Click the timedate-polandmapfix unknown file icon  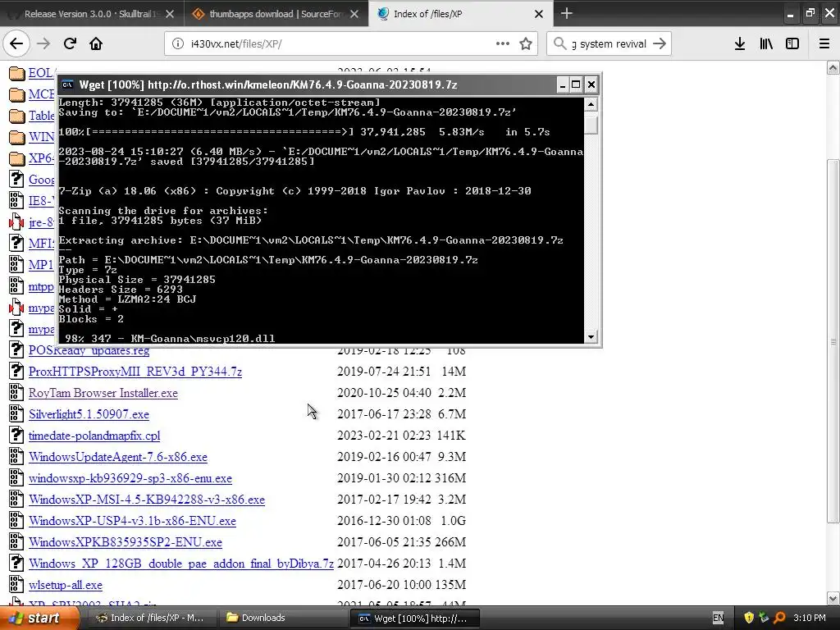click(16, 435)
